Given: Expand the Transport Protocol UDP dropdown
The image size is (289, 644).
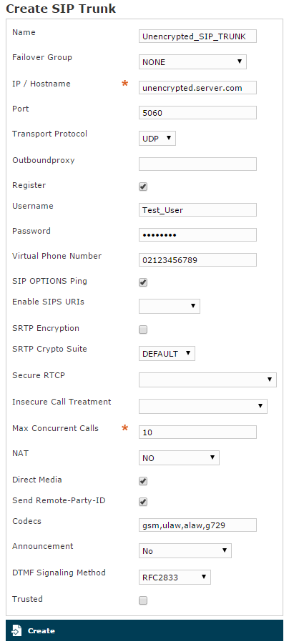Looking at the screenshot, I should tap(157, 139).
